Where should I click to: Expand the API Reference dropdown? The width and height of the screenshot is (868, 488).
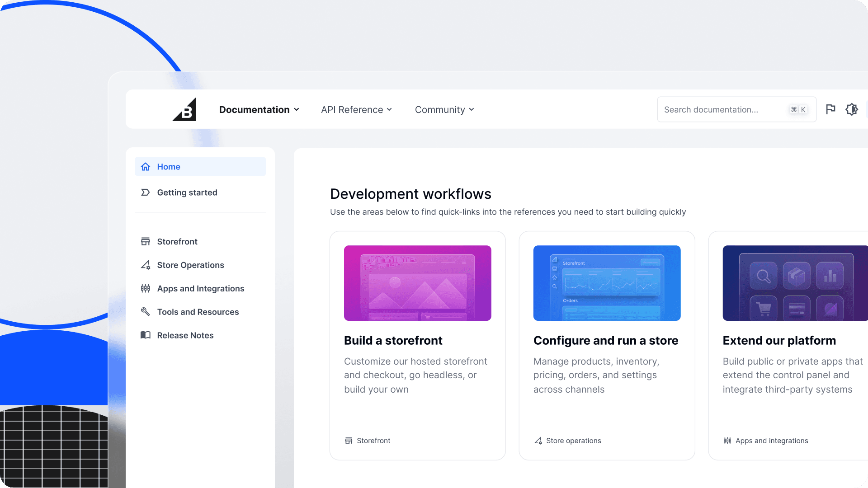tap(356, 110)
